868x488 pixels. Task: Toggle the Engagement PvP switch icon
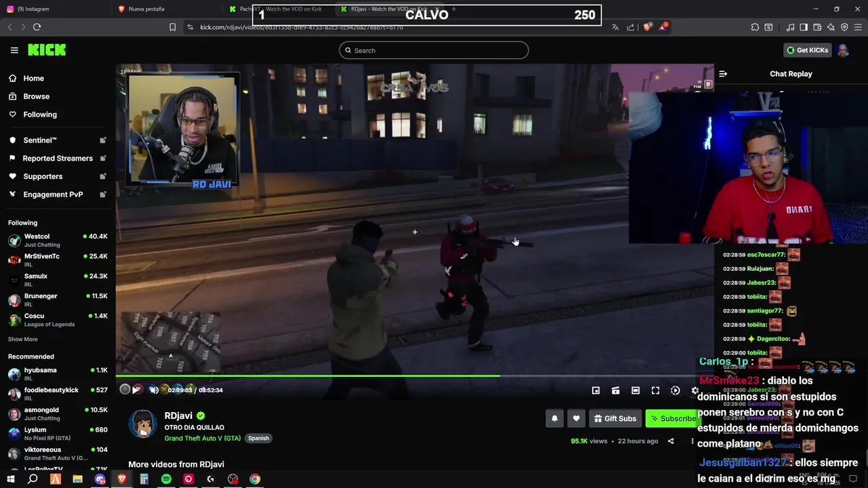103,195
